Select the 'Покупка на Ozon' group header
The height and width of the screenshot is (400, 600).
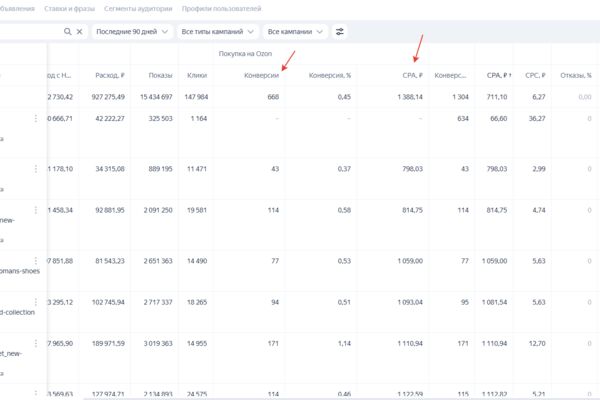(x=245, y=54)
